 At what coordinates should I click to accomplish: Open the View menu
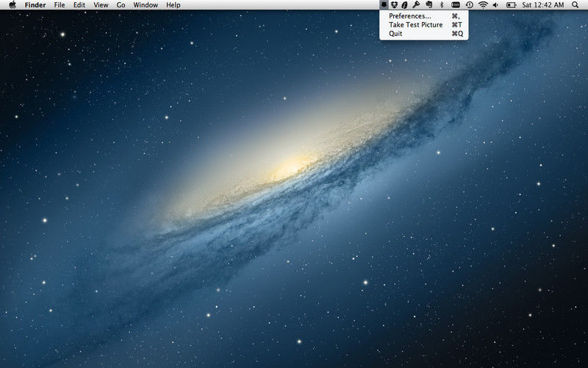click(x=101, y=5)
